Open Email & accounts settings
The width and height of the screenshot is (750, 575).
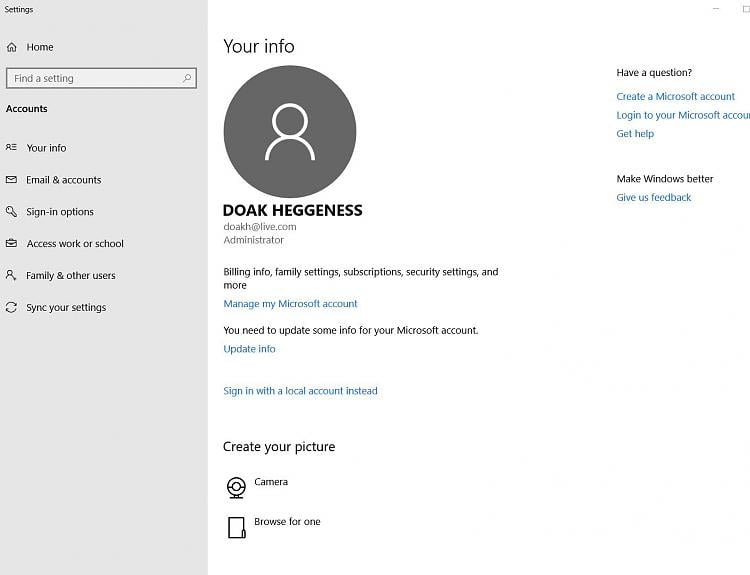pyautogui.click(x=64, y=180)
